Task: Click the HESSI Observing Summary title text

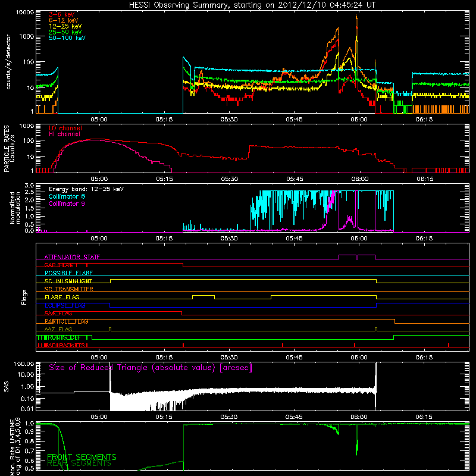Action: pyautogui.click(x=252, y=5)
